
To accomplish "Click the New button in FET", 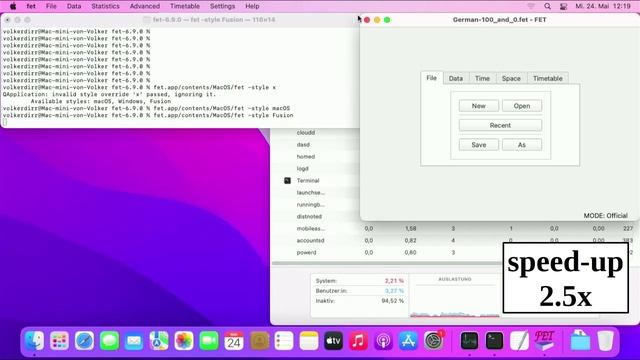I will (479, 106).
